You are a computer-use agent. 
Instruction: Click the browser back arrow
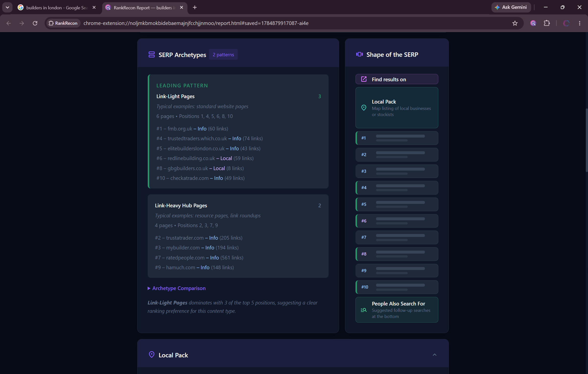9,23
